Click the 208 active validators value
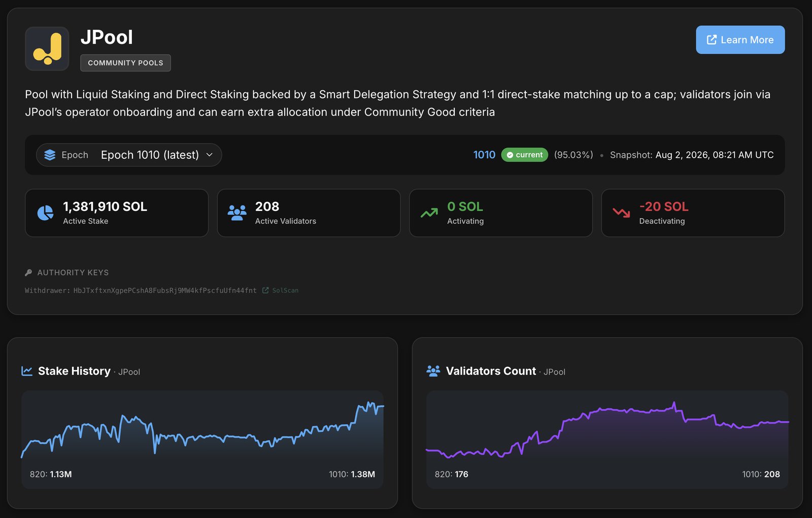The image size is (812, 518). pyautogui.click(x=267, y=206)
